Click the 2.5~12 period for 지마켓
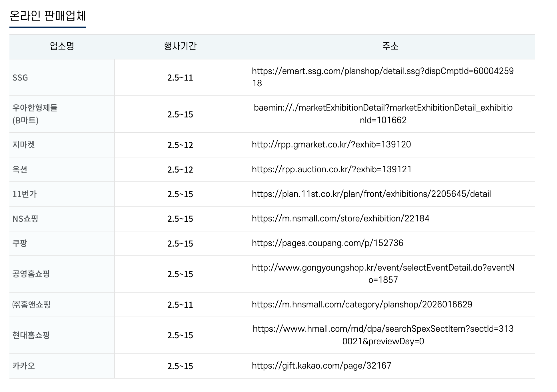This screenshot has width=557, height=392. tap(180, 145)
